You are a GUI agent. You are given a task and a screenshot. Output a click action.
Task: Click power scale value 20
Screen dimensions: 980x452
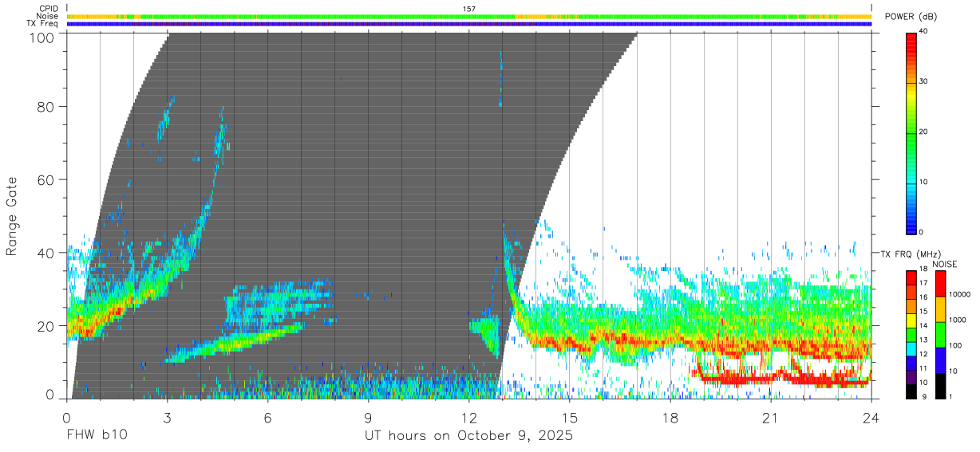pos(923,132)
